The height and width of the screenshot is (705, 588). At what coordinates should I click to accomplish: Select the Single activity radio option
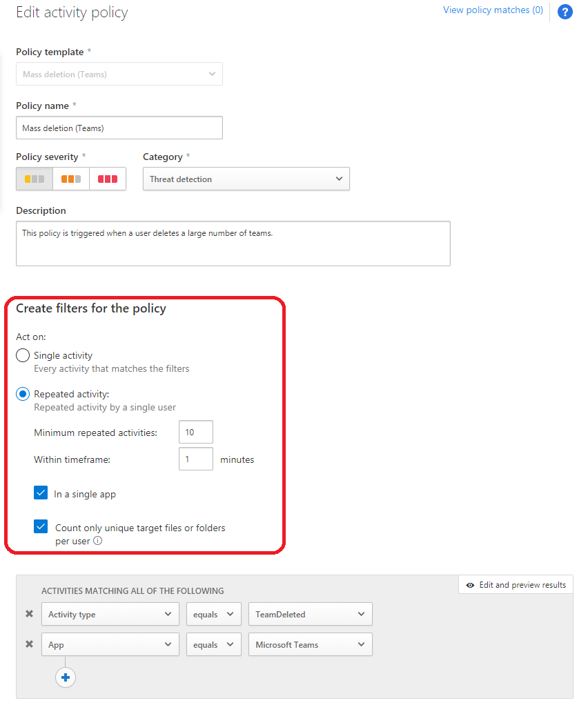(23, 356)
